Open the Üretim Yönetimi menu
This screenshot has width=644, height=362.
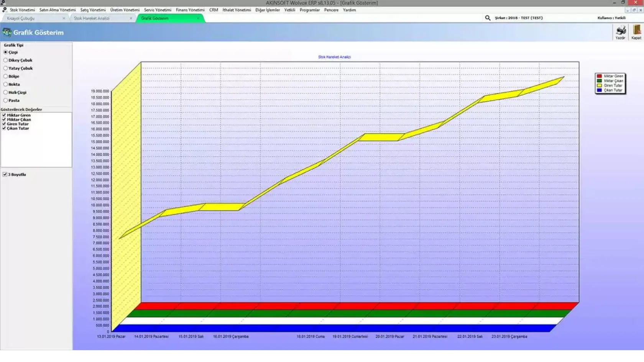pyautogui.click(x=125, y=10)
